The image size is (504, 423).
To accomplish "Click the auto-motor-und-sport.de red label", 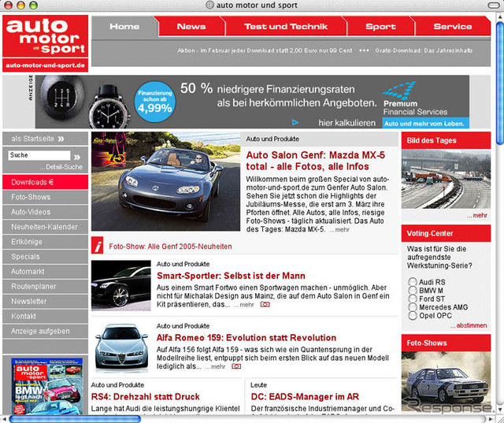I will click(46, 65).
